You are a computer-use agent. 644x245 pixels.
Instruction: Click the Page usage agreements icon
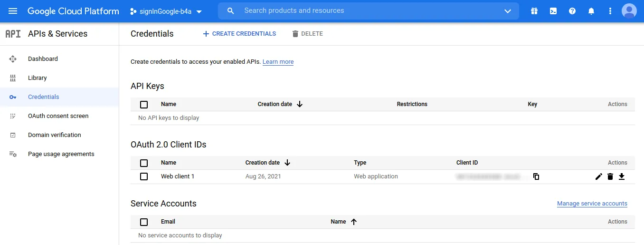[13, 154]
